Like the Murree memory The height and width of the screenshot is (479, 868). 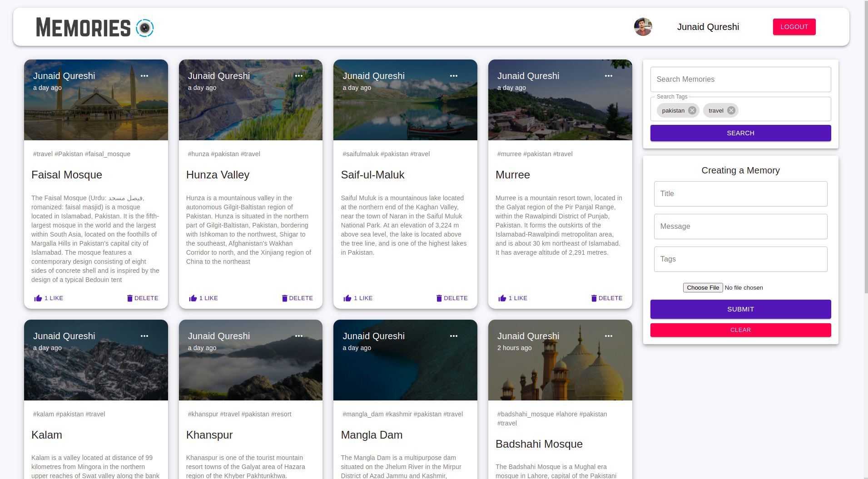(x=513, y=298)
